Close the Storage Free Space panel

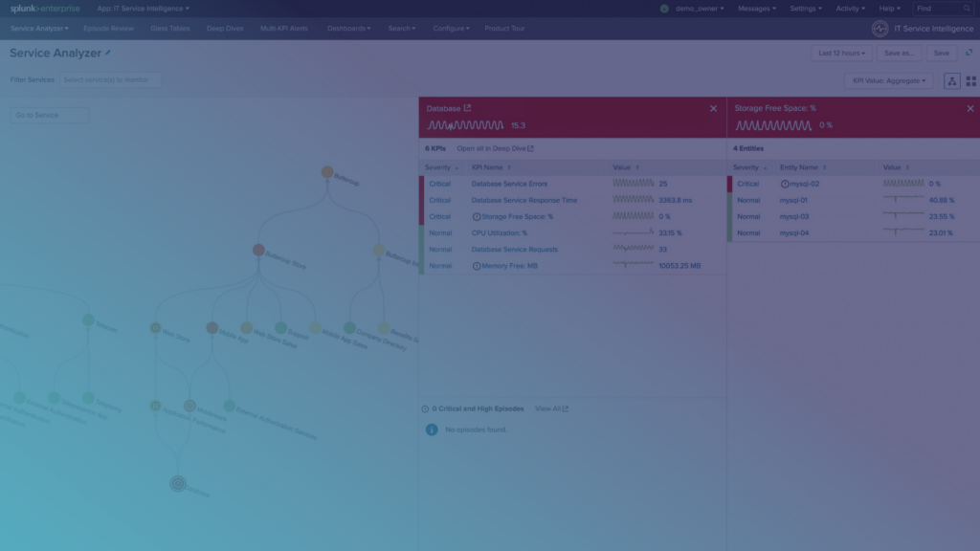tap(970, 108)
